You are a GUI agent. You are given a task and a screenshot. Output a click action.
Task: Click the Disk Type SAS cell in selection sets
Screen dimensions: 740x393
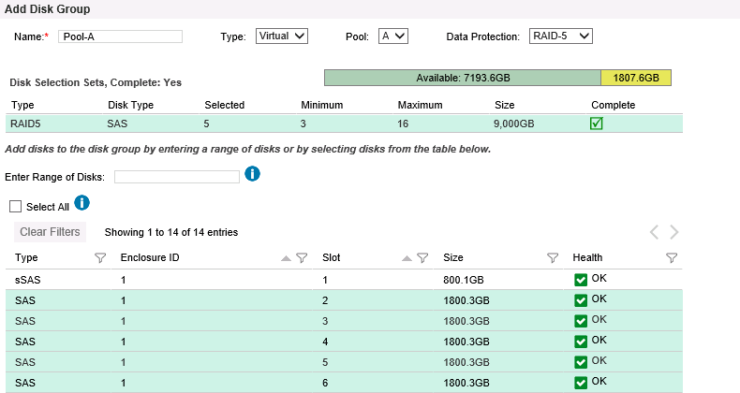pos(117,124)
